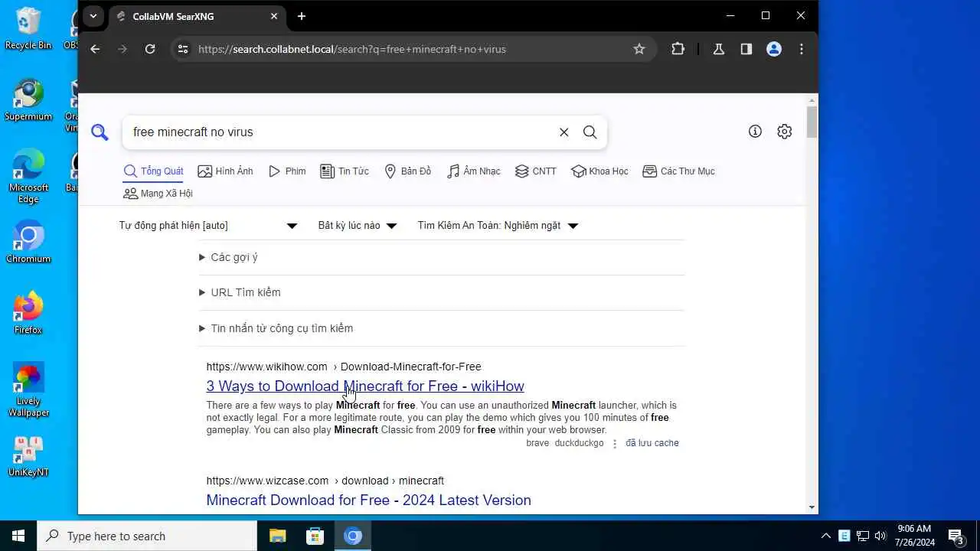Submit search with magnifier button
This screenshot has height=551, width=980.
[590, 132]
